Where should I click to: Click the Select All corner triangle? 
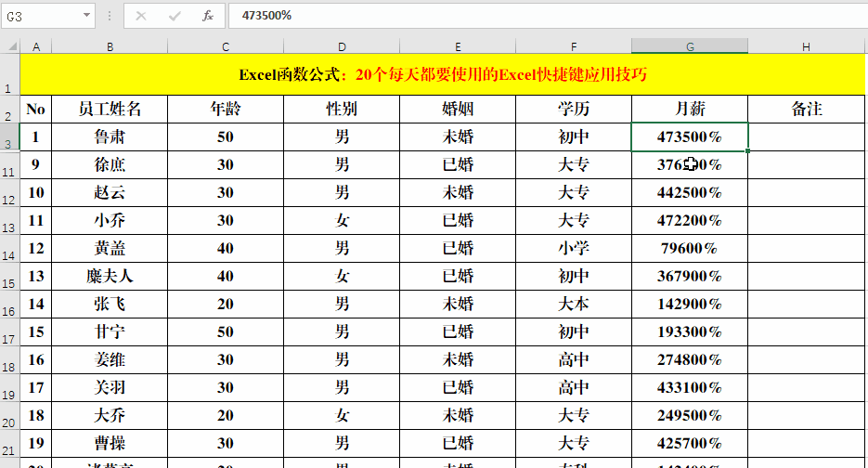(12, 46)
